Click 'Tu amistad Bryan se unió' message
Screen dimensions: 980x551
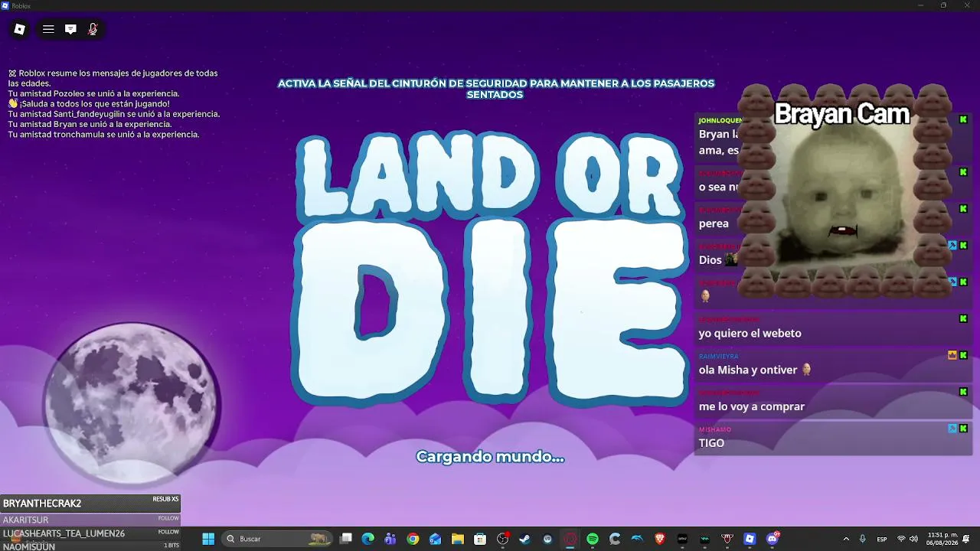90,124
